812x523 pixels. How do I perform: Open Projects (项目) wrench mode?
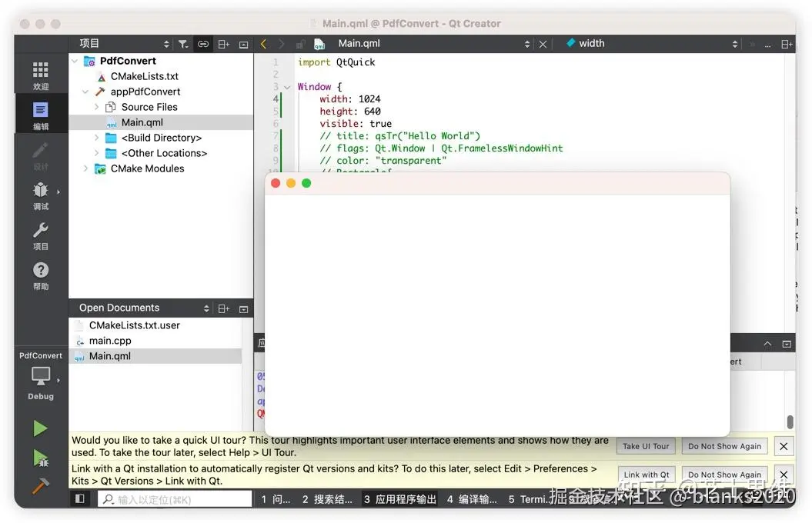click(40, 236)
